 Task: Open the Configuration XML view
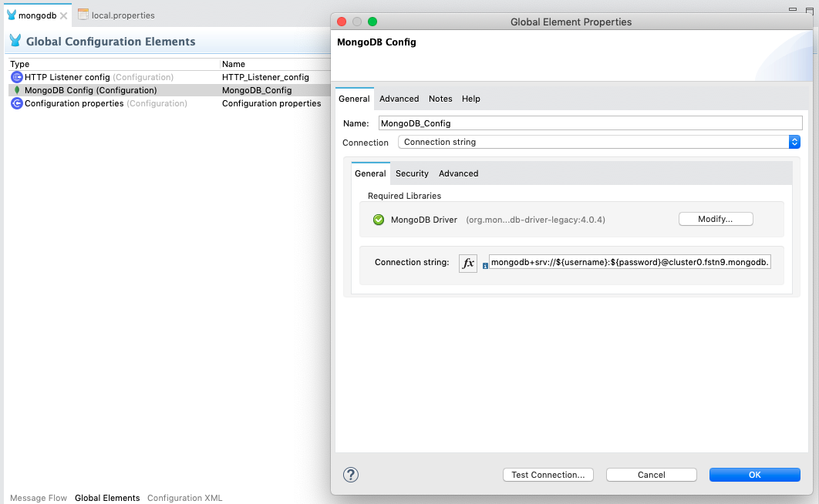(x=185, y=498)
